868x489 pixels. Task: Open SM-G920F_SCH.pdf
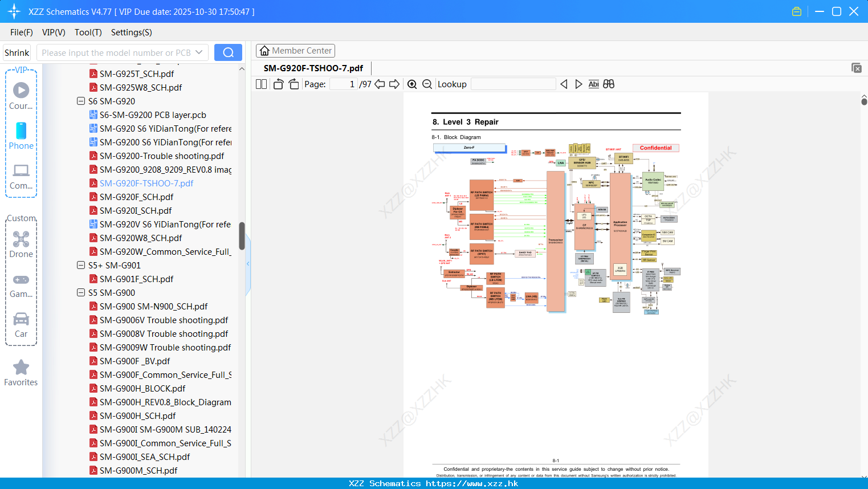point(136,197)
